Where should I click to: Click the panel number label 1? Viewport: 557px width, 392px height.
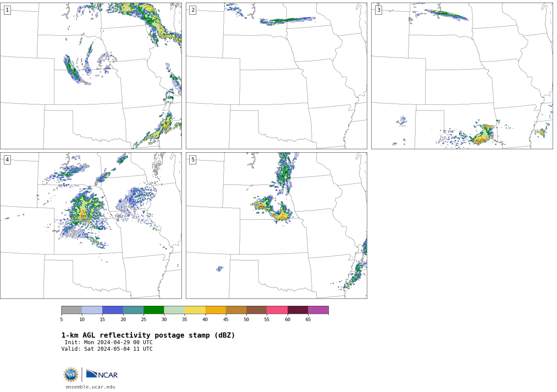tap(7, 10)
